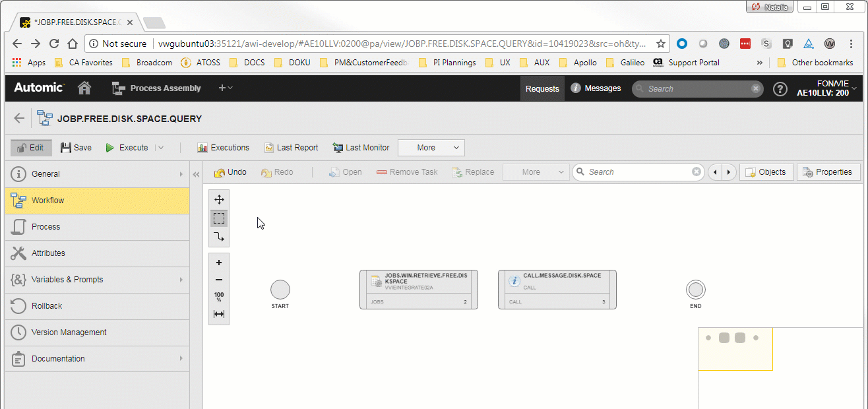This screenshot has height=409, width=868.
Task: Select the line connector tool
Action: click(219, 237)
